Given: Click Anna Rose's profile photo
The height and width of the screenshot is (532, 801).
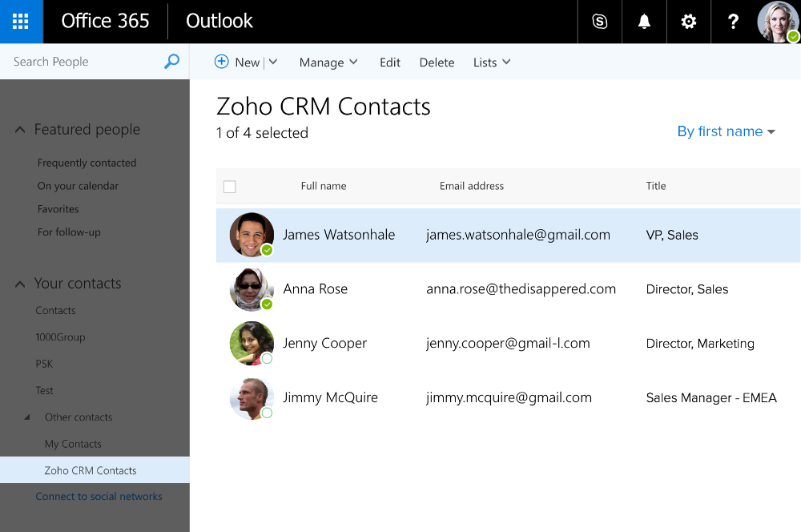Looking at the screenshot, I should point(252,288).
